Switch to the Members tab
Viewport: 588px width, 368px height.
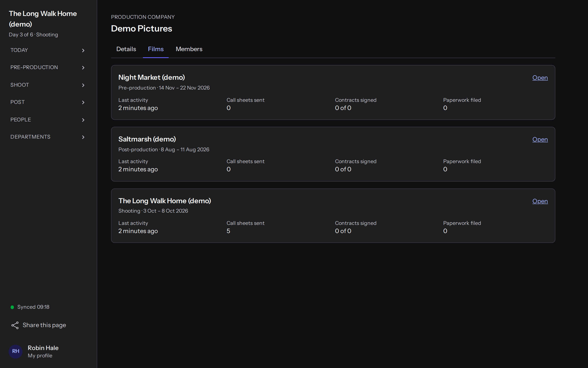(189, 49)
